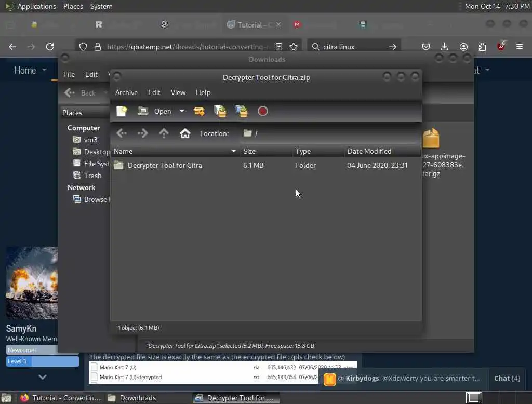Open Firefox extensions puzzle icon
Image resolution: width=532 pixels, height=404 pixels.
pyautogui.click(x=482, y=47)
